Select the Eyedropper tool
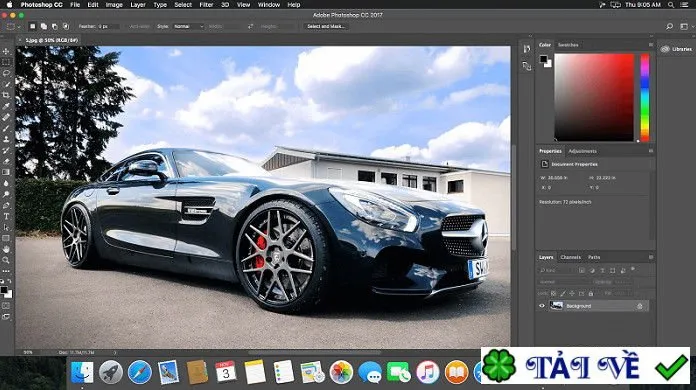Screen dimensions: 696x390 pos(6,106)
